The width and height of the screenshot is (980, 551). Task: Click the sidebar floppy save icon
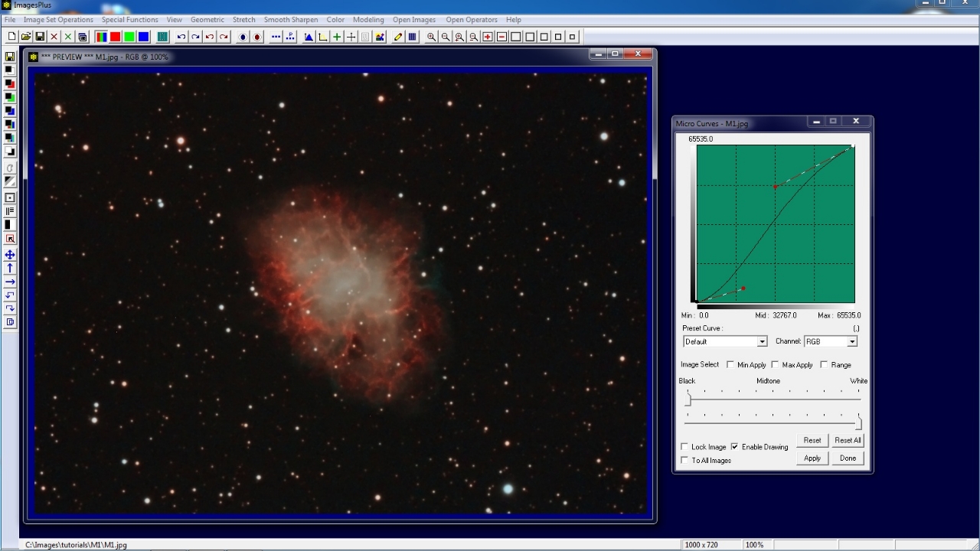pos(10,57)
